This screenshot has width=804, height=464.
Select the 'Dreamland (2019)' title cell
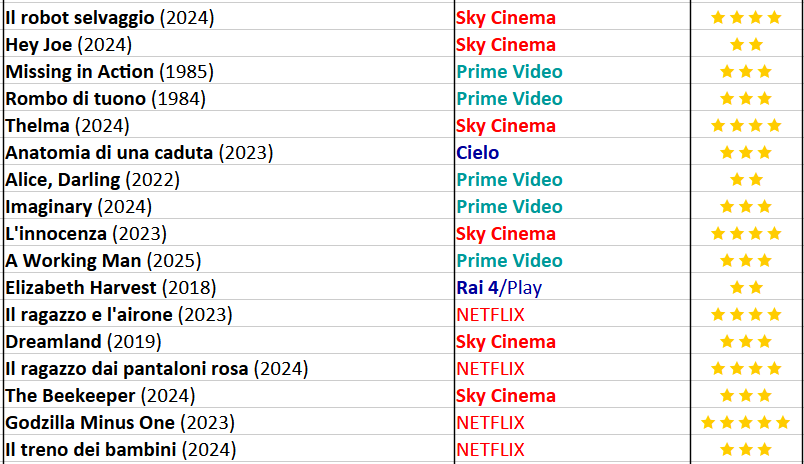click(x=229, y=341)
